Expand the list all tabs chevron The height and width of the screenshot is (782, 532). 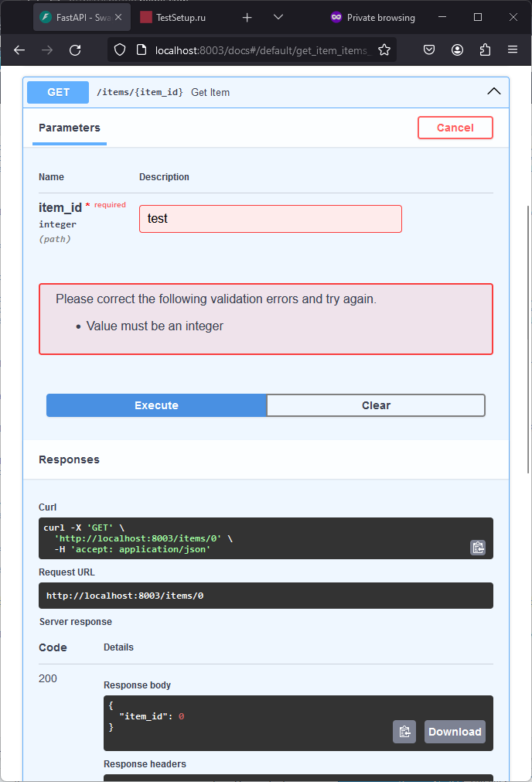click(x=278, y=18)
